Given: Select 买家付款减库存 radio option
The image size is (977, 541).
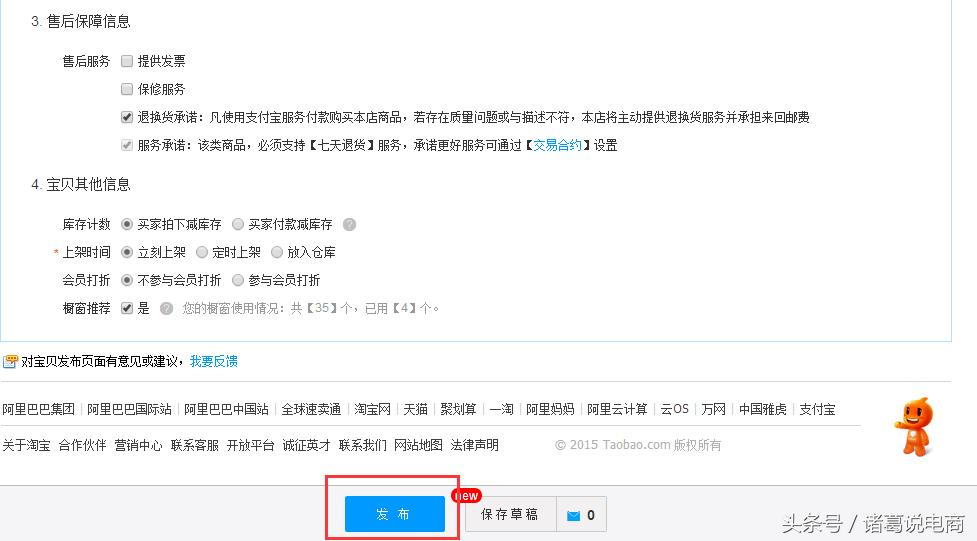Looking at the screenshot, I should coord(238,224).
